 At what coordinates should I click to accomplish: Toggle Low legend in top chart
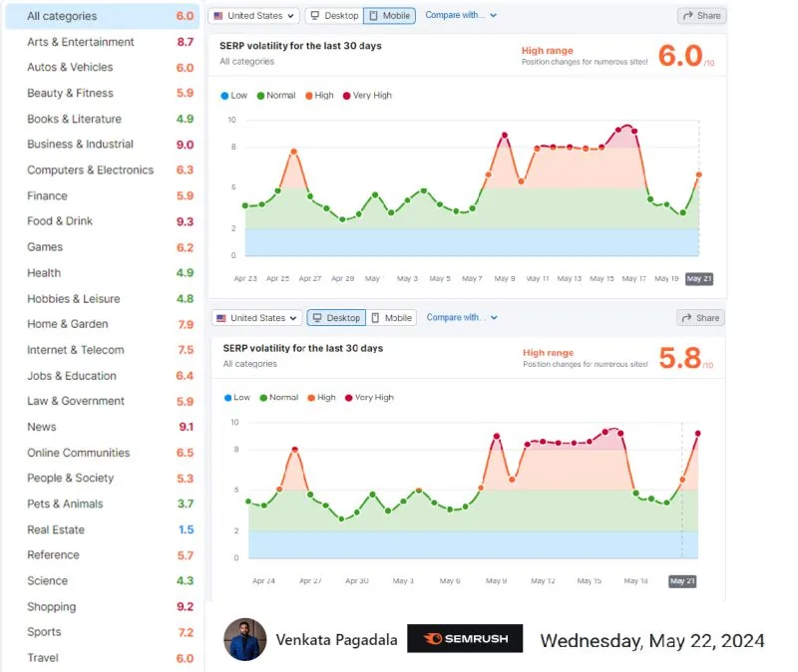click(x=234, y=96)
